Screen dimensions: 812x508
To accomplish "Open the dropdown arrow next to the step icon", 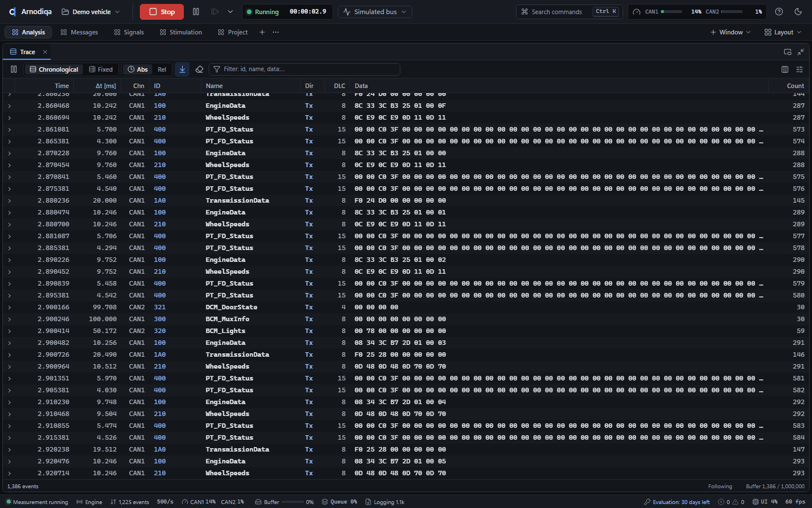I will click(x=230, y=11).
